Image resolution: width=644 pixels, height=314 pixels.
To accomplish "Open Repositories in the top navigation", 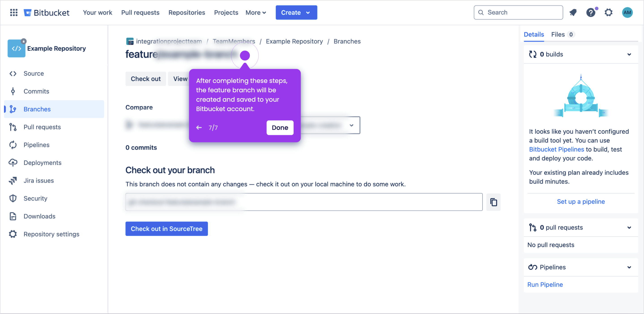I will (x=186, y=13).
